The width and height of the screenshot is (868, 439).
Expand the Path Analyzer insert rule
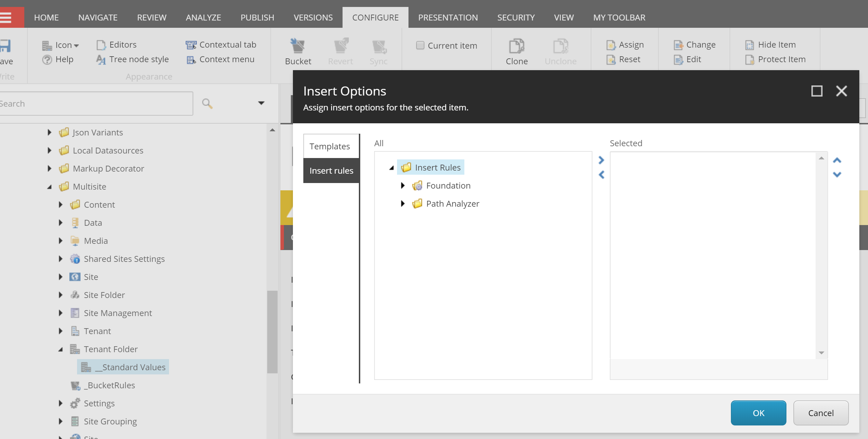click(403, 203)
